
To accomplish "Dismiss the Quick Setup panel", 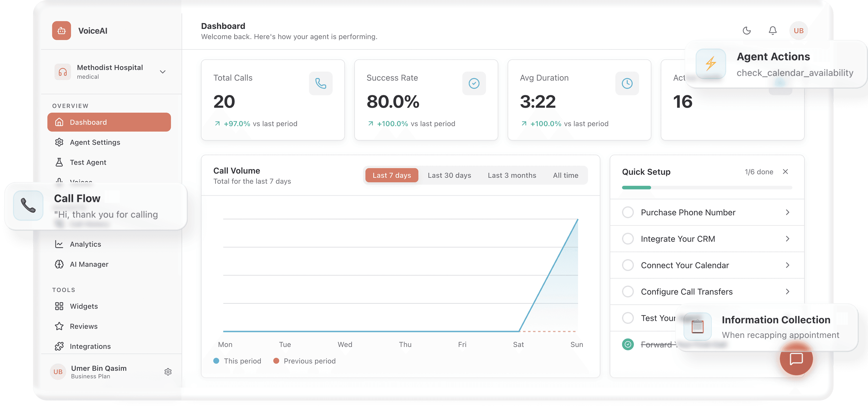I will [785, 172].
